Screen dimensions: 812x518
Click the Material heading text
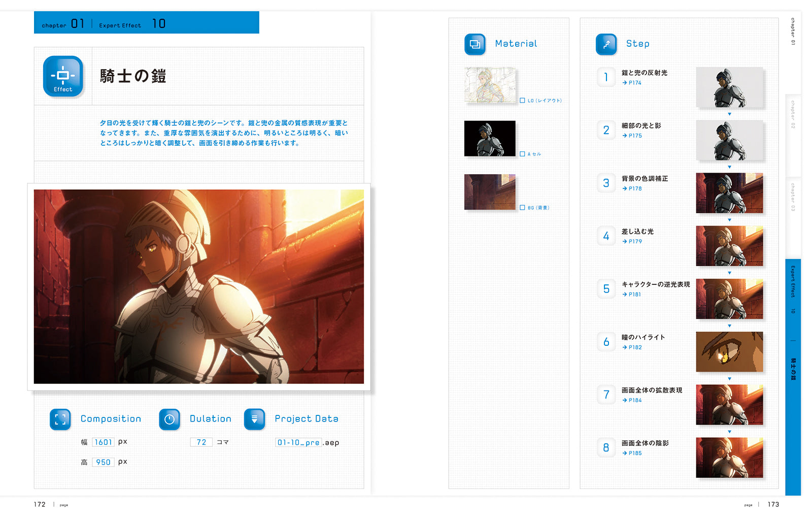pyautogui.click(x=516, y=44)
